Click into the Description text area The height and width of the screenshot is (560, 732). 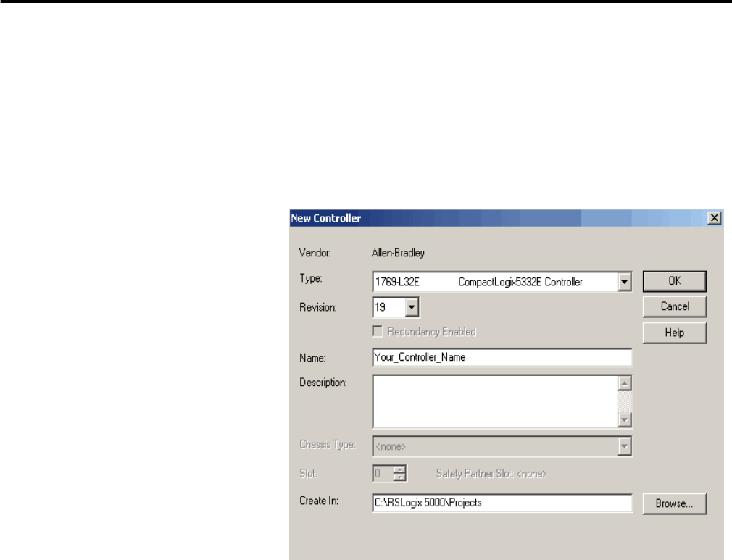pos(495,401)
